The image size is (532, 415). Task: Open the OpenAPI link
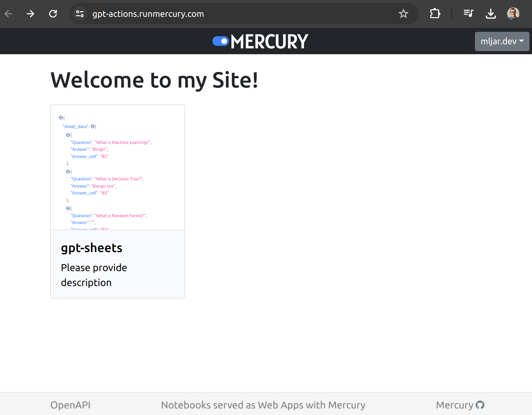[x=70, y=405]
